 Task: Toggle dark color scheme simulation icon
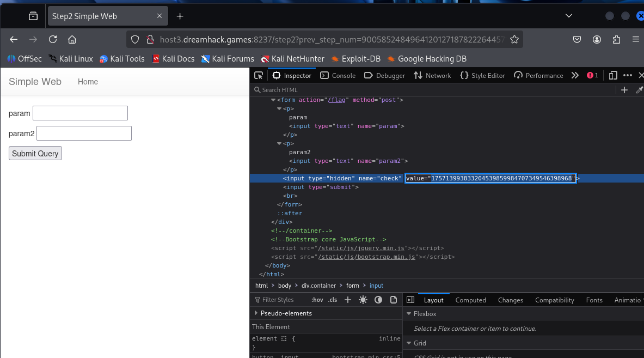point(378,300)
